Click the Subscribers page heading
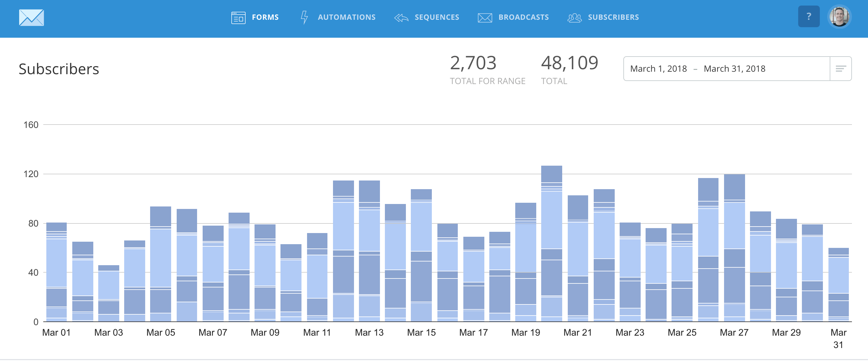Viewport: 868px width, 361px height. [59, 69]
